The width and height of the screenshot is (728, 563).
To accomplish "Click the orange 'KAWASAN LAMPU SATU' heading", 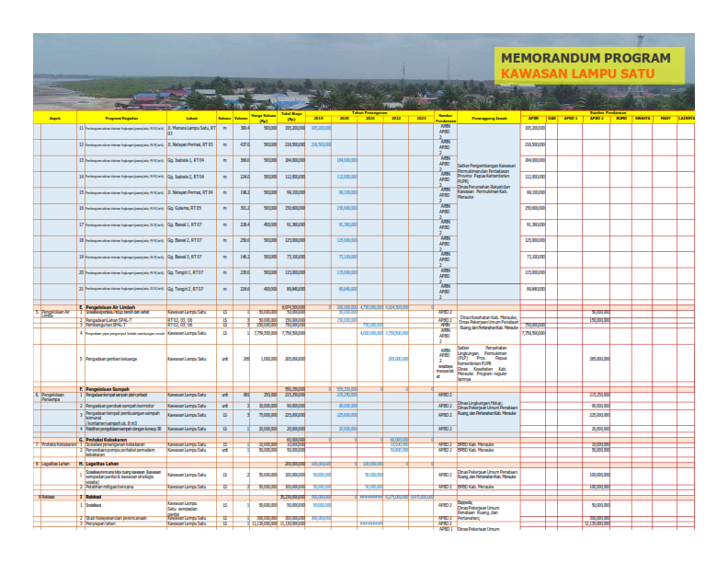I will 577,74.
